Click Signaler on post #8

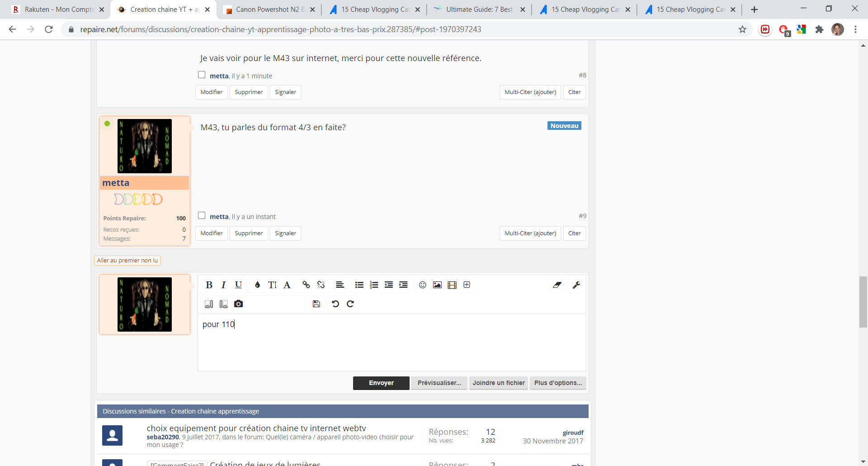pyautogui.click(x=286, y=92)
